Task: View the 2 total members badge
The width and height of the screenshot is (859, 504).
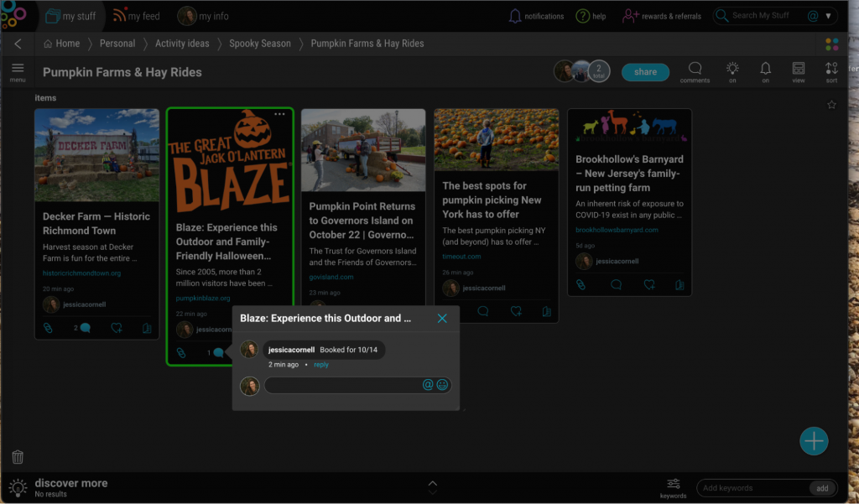Action: point(599,71)
